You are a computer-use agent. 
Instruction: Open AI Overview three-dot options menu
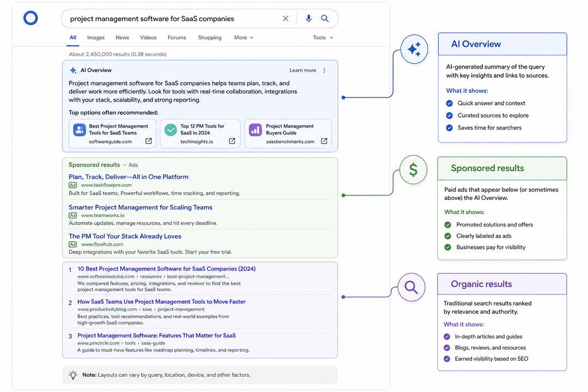click(x=324, y=70)
